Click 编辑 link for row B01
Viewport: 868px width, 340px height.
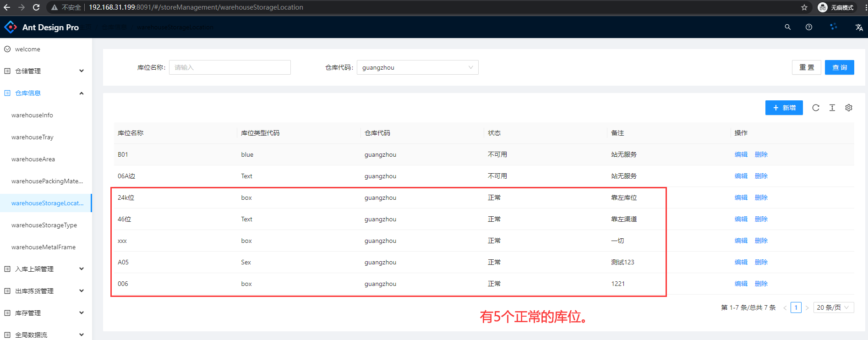tap(741, 154)
